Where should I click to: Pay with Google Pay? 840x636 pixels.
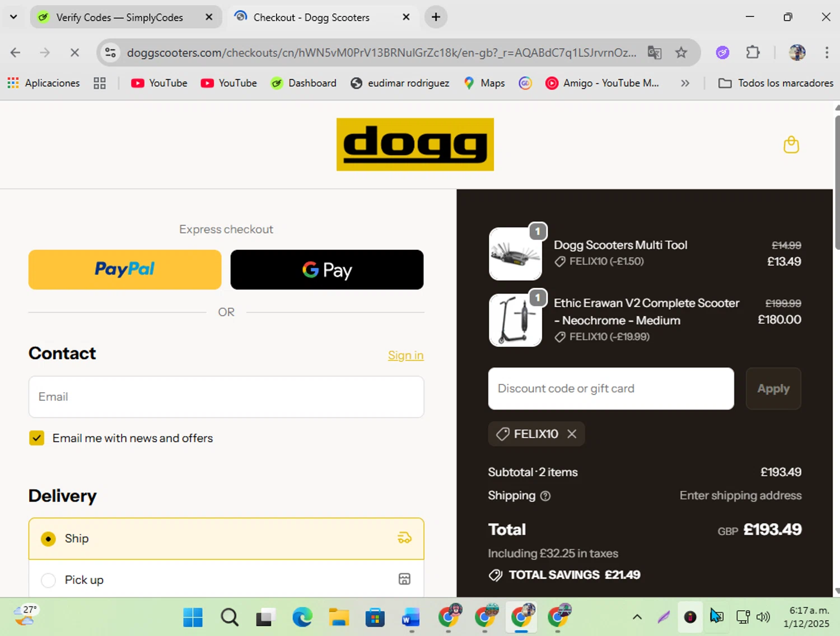pyautogui.click(x=327, y=270)
